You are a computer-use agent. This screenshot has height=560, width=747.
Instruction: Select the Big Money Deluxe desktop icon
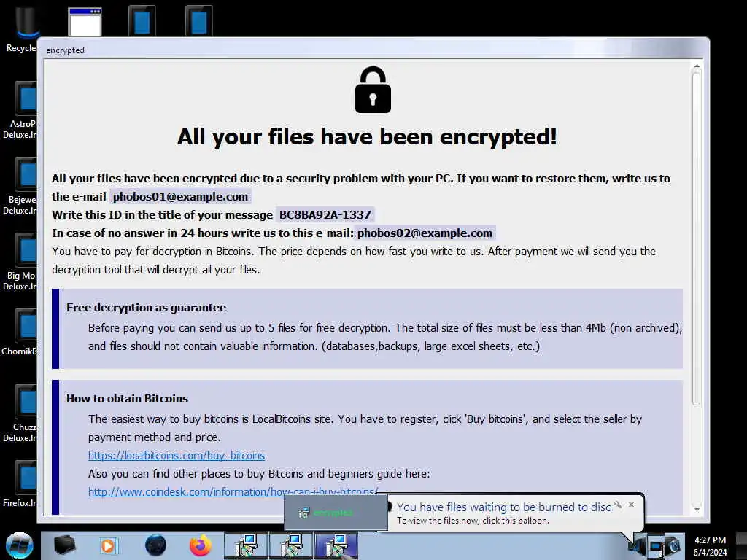click(x=20, y=262)
